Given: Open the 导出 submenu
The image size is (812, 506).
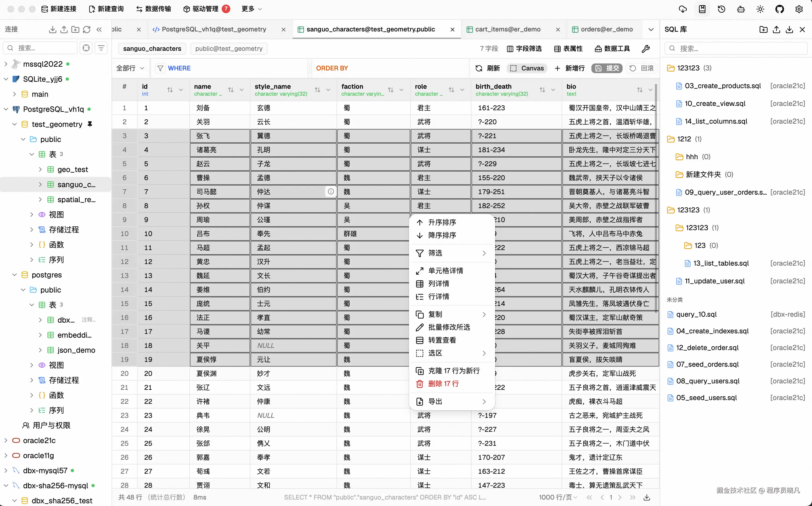Looking at the screenshot, I should [x=452, y=401].
